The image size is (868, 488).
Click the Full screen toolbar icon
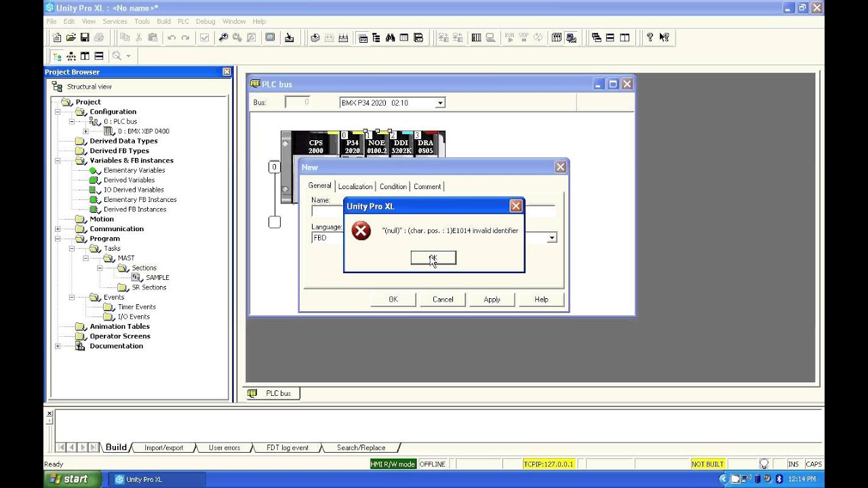(270, 38)
